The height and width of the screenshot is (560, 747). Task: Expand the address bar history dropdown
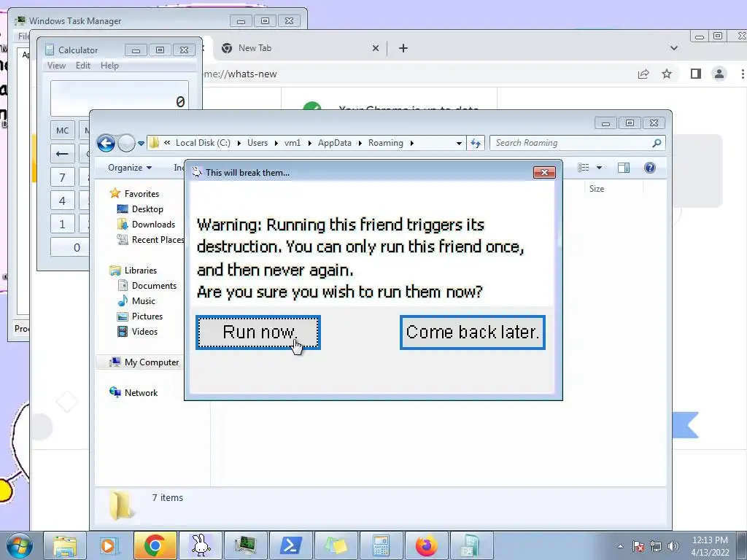click(459, 143)
